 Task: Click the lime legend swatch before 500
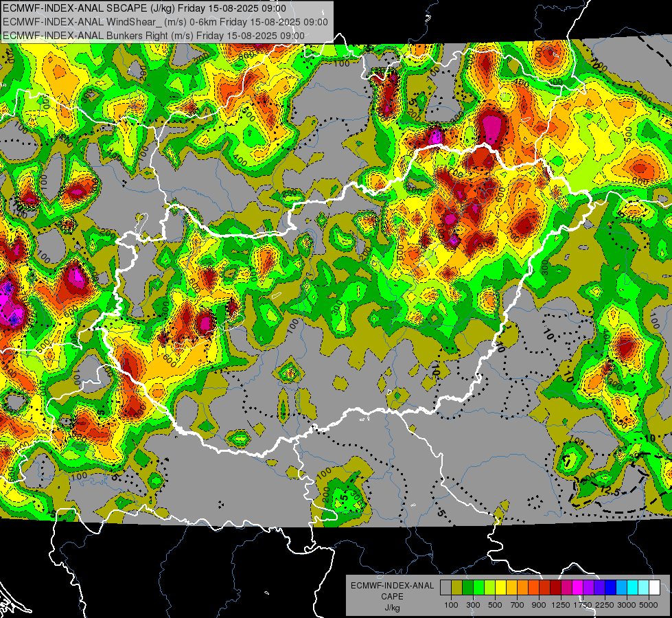[x=490, y=588]
